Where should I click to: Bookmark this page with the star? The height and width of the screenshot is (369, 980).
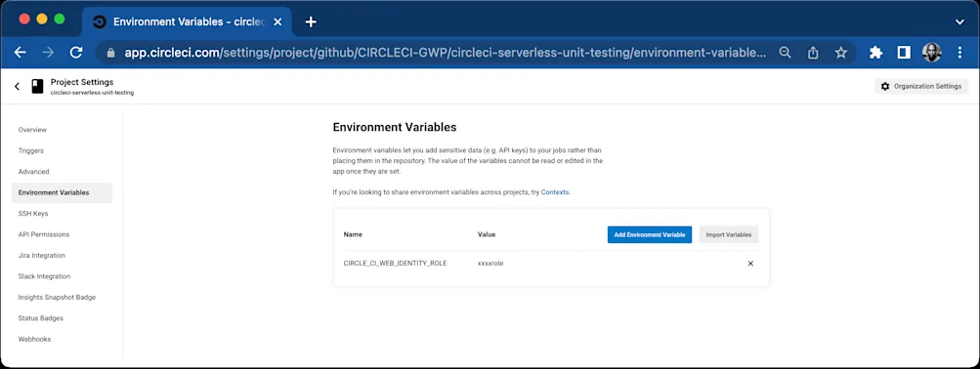click(x=841, y=53)
